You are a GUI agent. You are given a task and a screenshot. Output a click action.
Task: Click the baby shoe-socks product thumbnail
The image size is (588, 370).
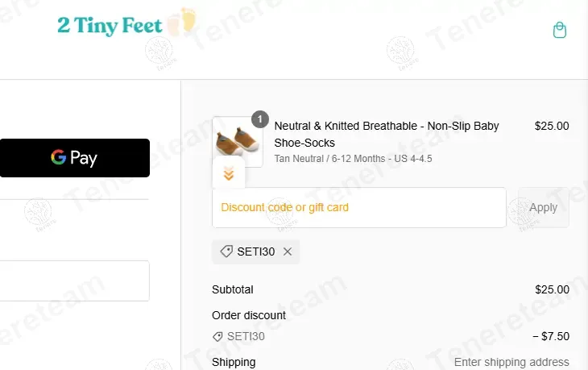[238, 142]
